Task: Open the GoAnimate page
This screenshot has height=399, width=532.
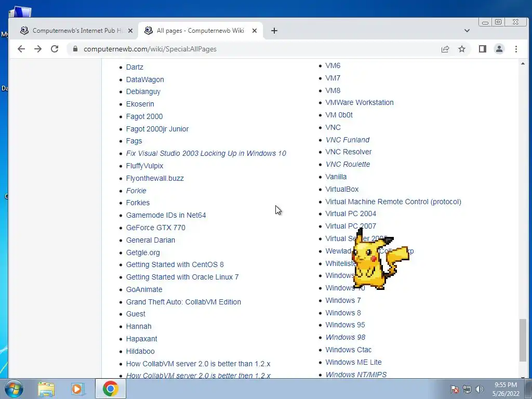Action: click(x=144, y=289)
